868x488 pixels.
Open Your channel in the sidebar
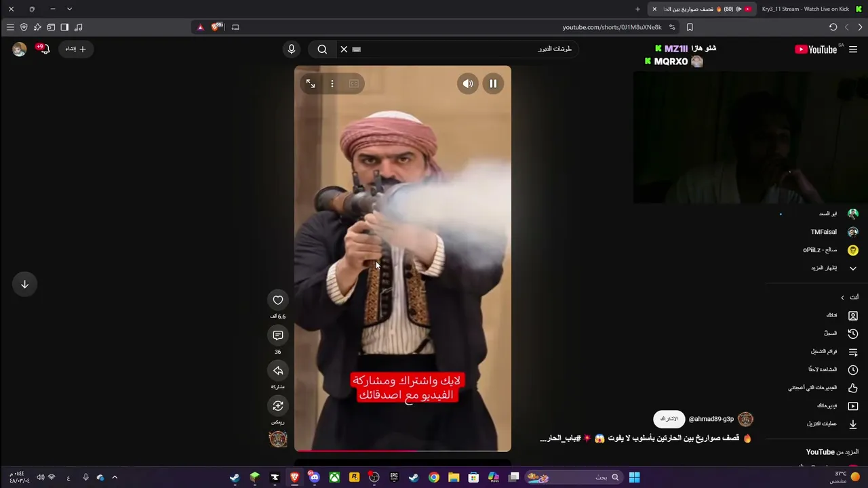coord(842,315)
